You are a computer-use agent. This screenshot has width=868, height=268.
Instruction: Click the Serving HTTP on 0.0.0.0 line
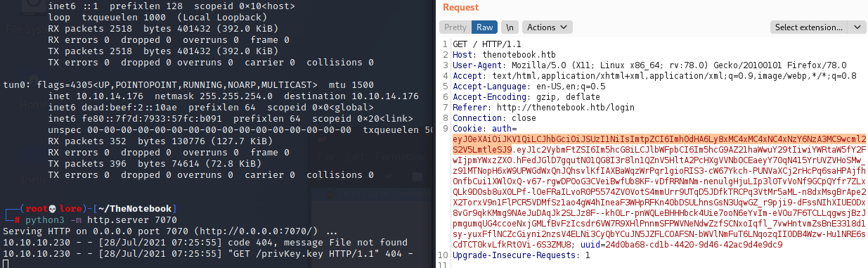(169, 231)
